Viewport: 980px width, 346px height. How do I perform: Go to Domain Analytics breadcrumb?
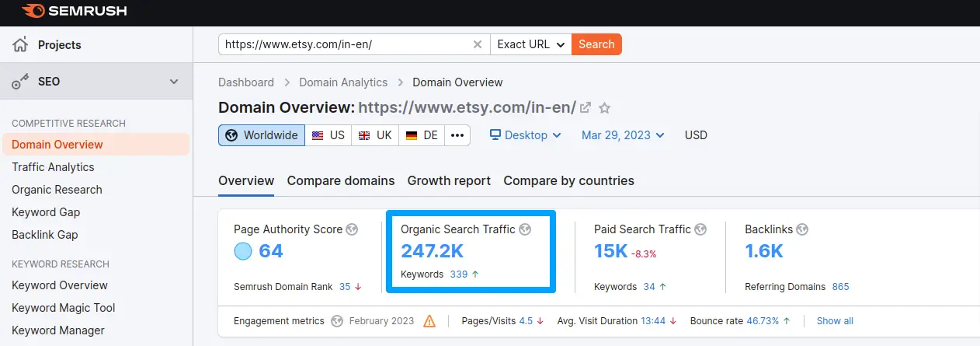pyautogui.click(x=343, y=82)
